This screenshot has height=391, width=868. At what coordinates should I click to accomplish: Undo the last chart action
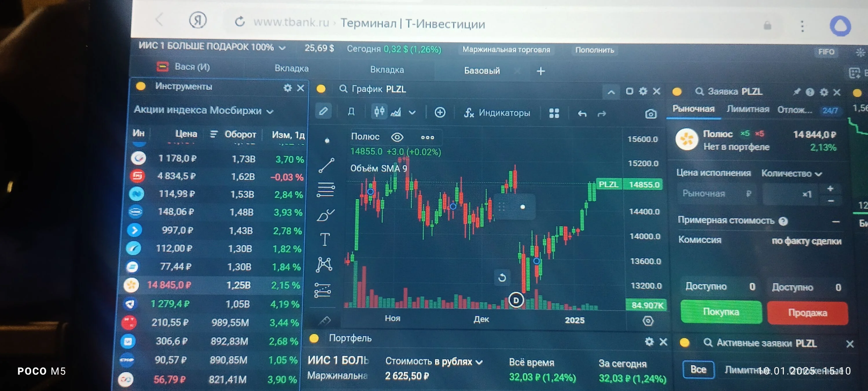point(582,114)
